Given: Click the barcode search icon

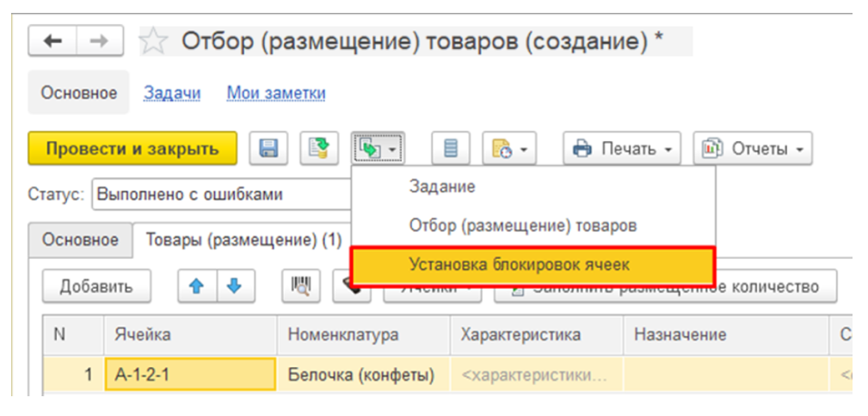Looking at the screenshot, I should coord(300,286).
